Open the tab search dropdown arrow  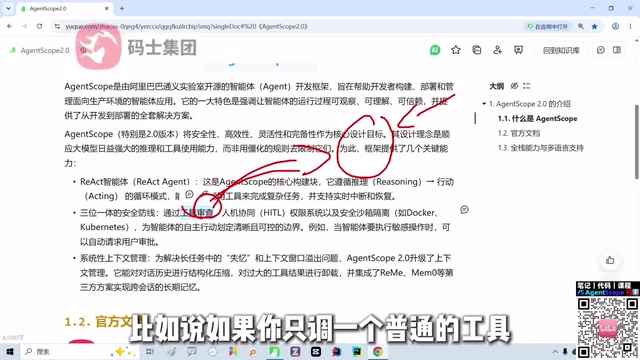tap(8, 8)
